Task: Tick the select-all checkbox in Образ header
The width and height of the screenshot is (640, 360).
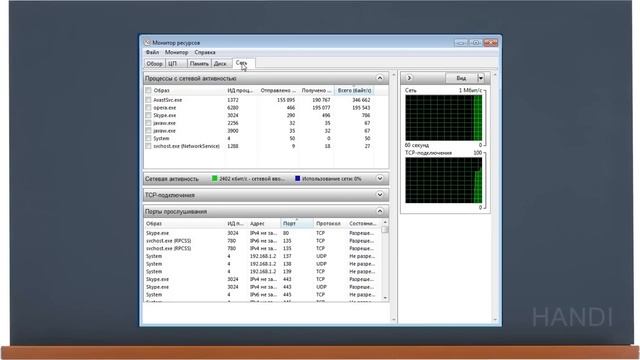Action: coord(148,90)
